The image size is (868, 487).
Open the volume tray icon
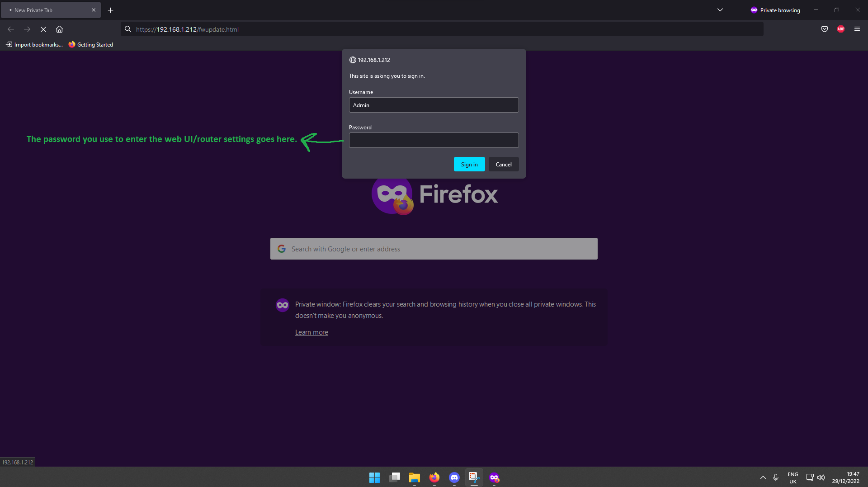pyautogui.click(x=821, y=478)
